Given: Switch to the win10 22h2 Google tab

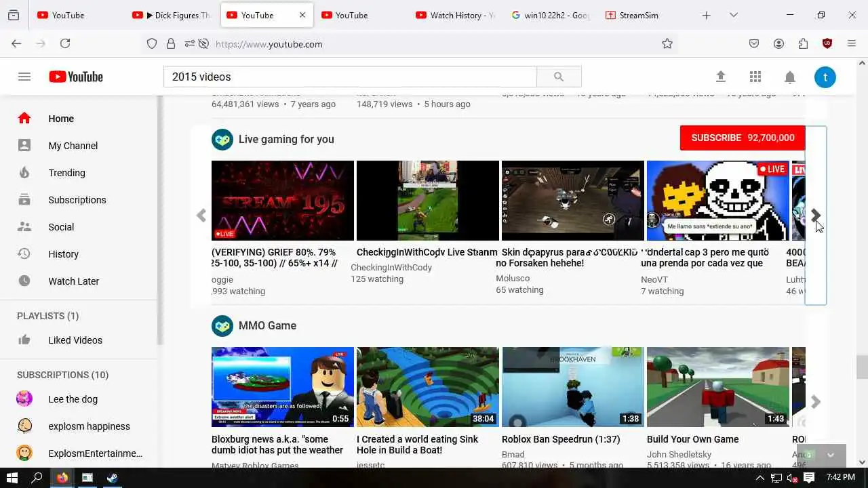Looking at the screenshot, I should click(550, 15).
